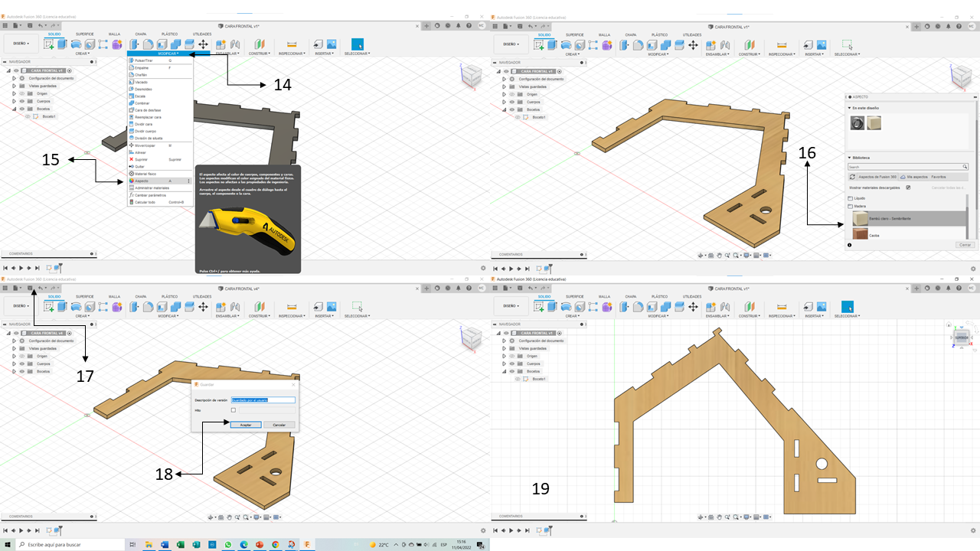Click Joint icon in the Modificar-menu window
980x551 pixels.
pos(235,45)
